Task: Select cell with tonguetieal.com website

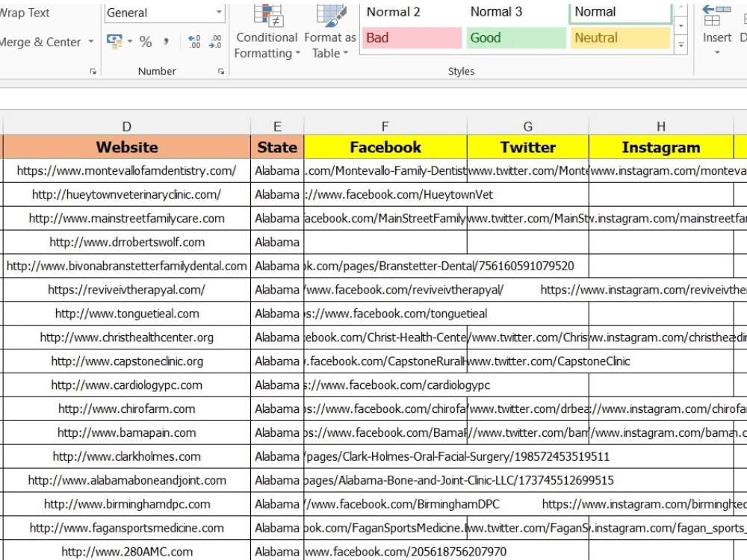Action: pyautogui.click(x=127, y=314)
